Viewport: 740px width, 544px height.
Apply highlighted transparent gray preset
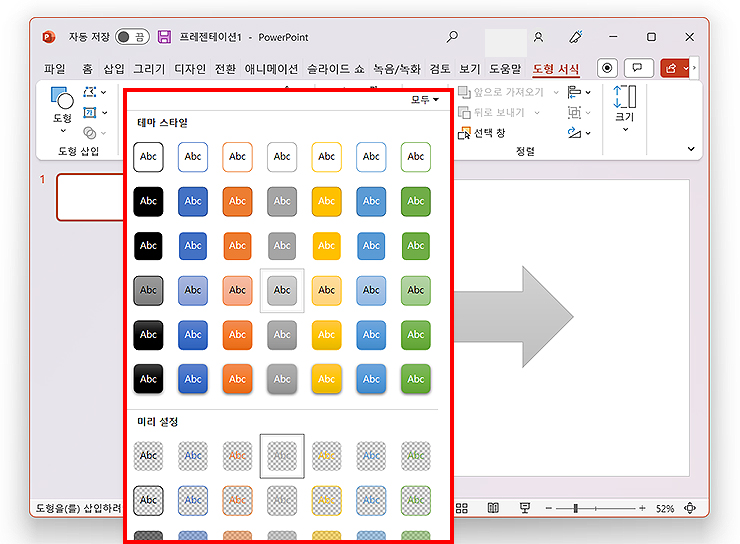tap(282, 456)
